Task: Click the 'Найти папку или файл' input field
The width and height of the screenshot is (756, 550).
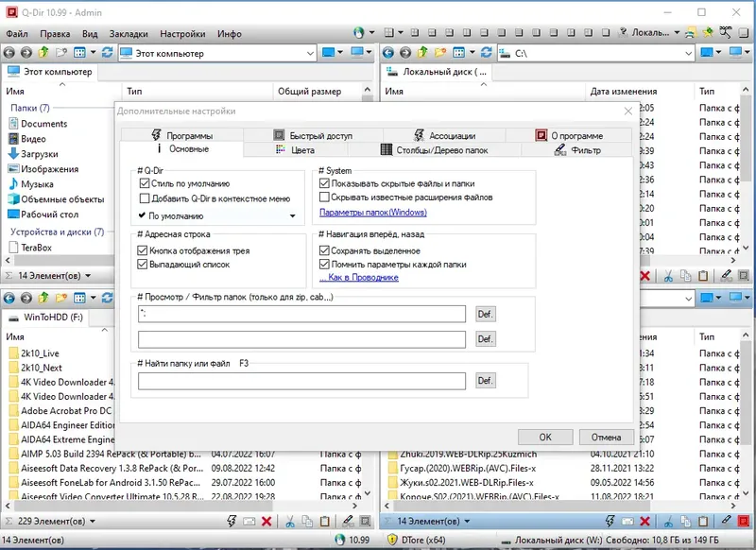Action: click(x=301, y=381)
